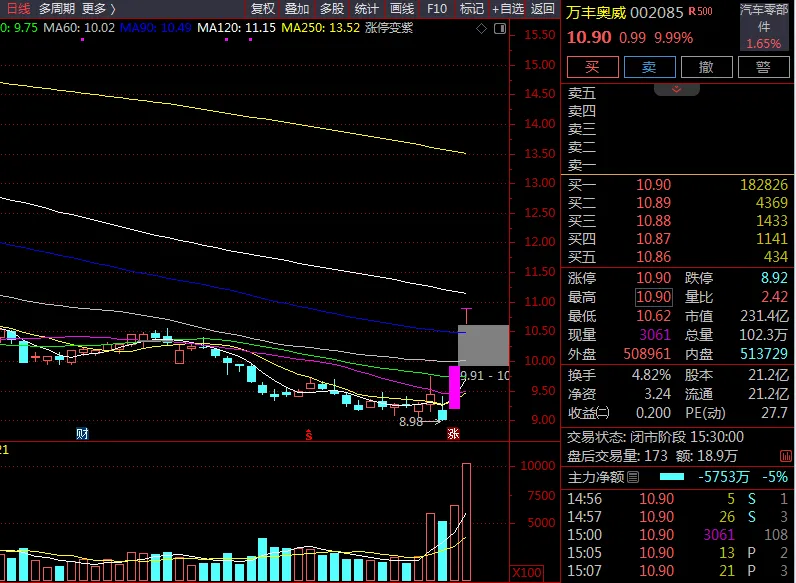Click the boxed 最高 10.90 value
Screen dimensions: 796x583
click(654, 297)
